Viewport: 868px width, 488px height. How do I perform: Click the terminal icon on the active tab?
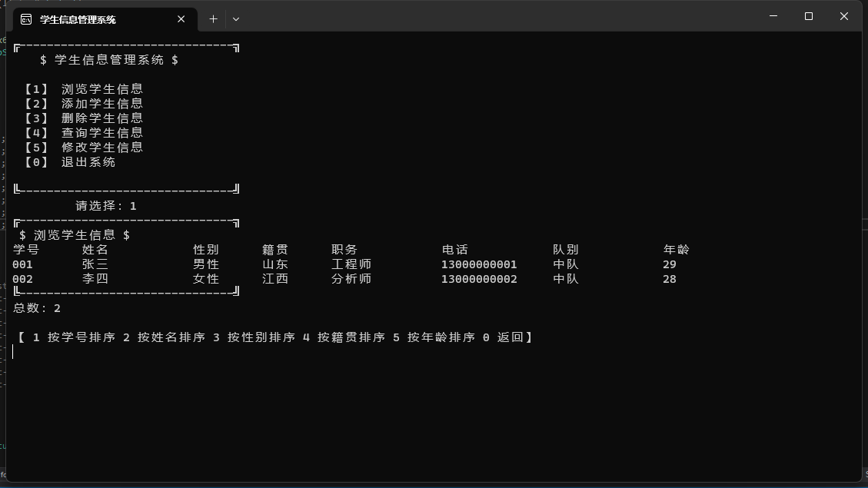point(25,19)
